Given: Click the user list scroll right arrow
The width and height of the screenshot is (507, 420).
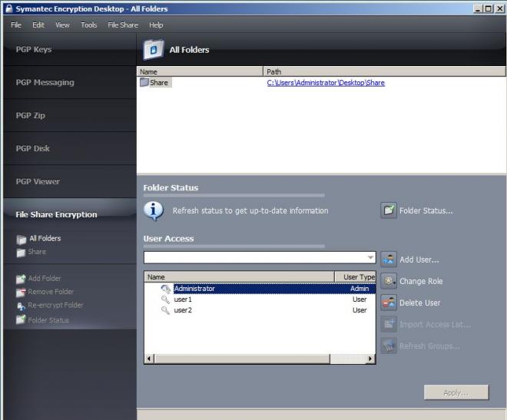Looking at the screenshot, I should (370, 359).
